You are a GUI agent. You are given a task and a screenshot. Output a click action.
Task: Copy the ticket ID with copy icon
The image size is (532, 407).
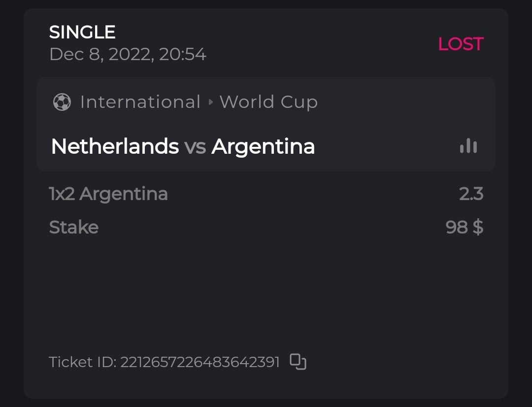pos(298,362)
